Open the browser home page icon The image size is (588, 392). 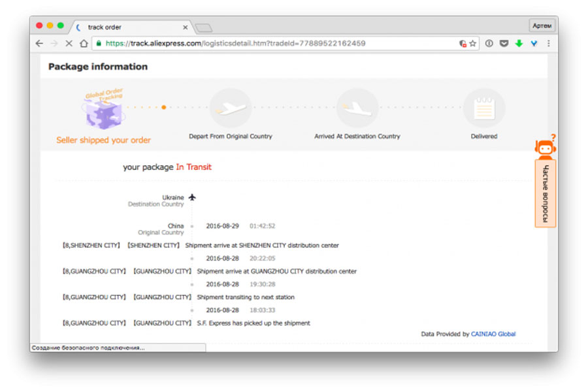[x=84, y=44]
